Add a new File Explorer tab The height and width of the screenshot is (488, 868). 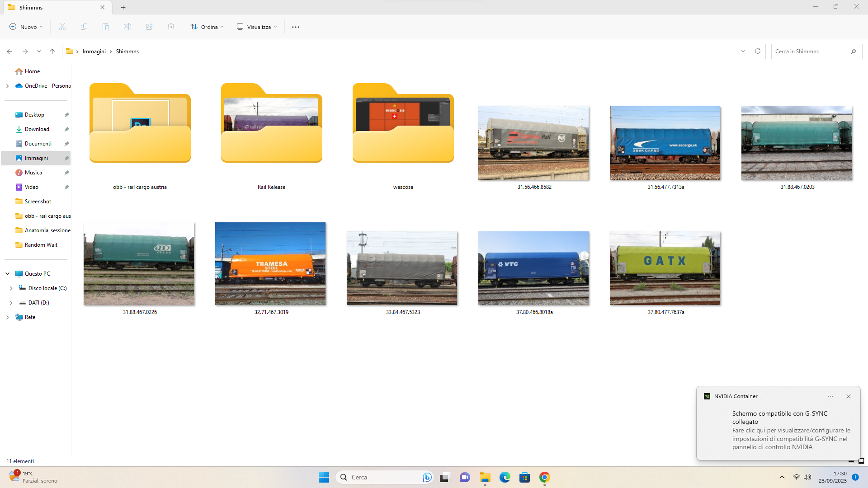[123, 7]
